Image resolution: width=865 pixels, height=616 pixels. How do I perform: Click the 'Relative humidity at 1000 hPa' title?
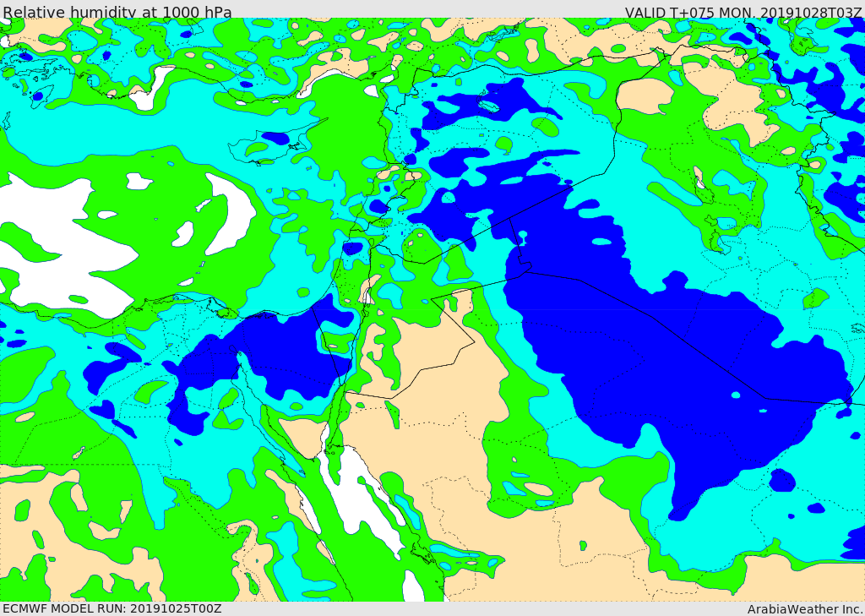pos(117,12)
